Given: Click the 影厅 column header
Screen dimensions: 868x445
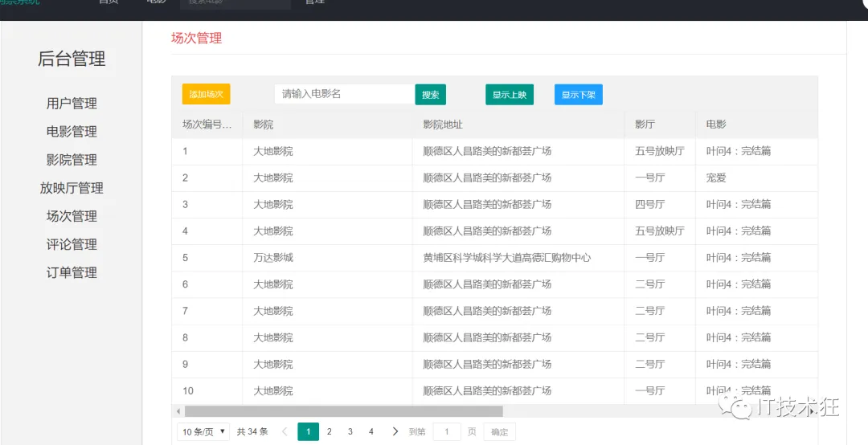Looking at the screenshot, I should point(660,125).
